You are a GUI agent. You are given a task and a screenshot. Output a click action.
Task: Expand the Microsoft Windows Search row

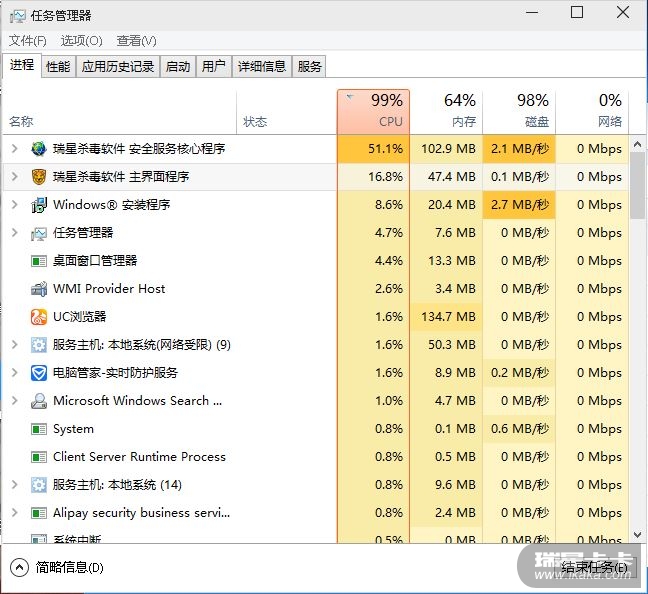(x=14, y=401)
